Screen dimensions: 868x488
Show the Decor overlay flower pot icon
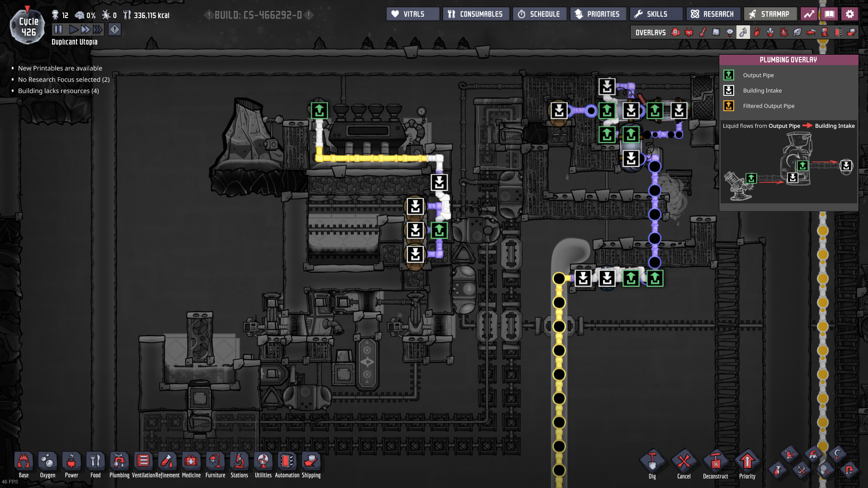pos(770,32)
